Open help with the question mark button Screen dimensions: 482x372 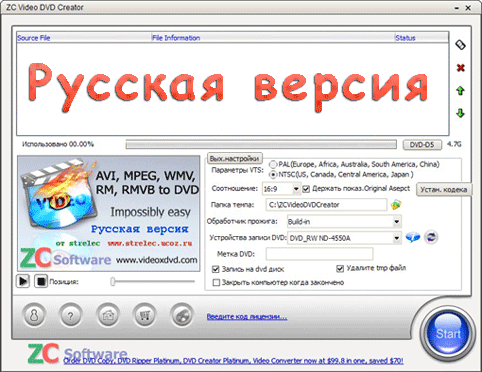pyautogui.click(x=70, y=315)
